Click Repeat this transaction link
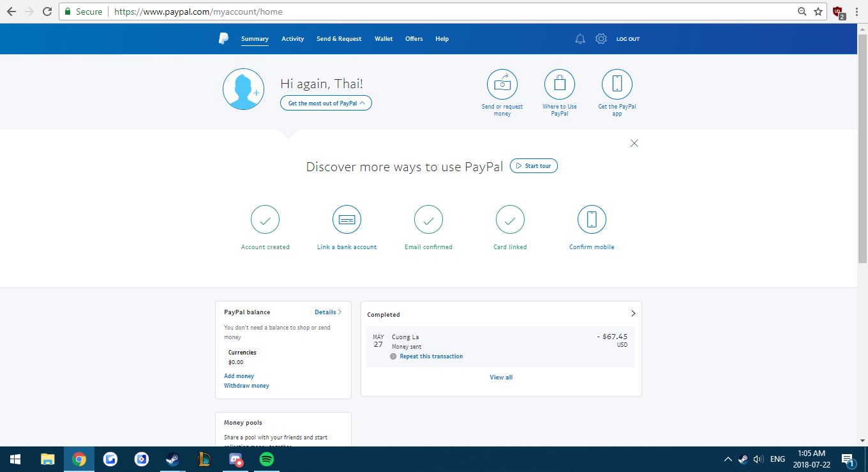 click(x=431, y=356)
